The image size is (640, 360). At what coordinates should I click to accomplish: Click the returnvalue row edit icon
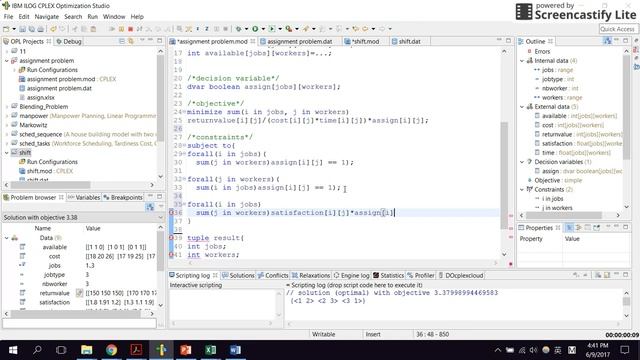(x=80, y=293)
